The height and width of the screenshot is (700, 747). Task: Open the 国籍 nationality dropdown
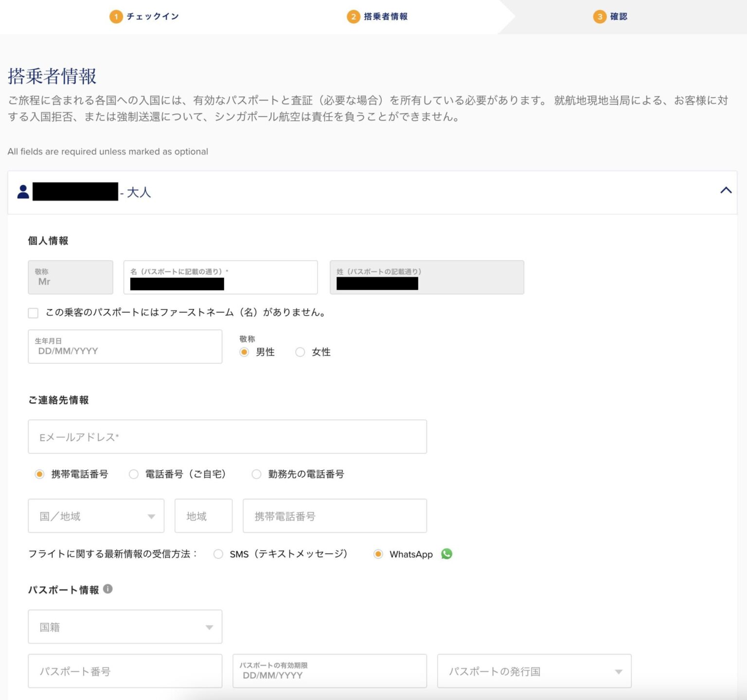tap(125, 627)
